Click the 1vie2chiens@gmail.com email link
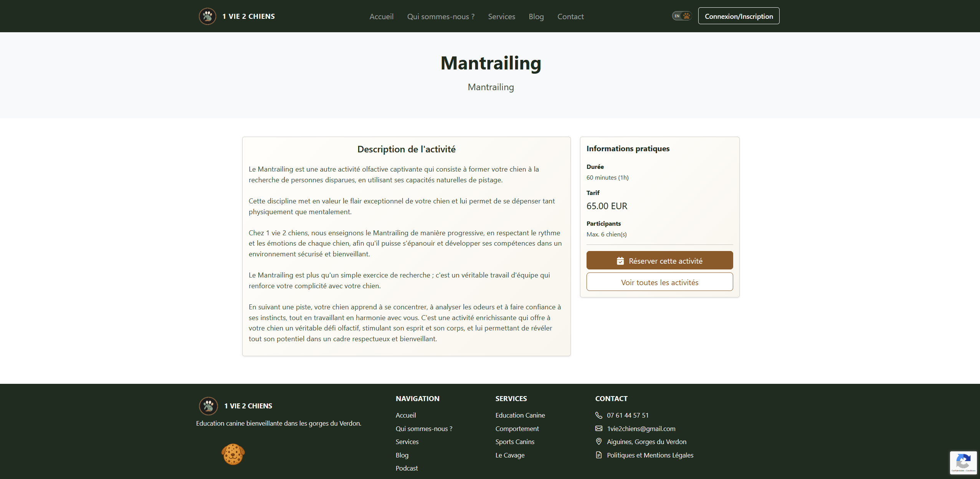The height and width of the screenshot is (479, 980). click(x=641, y=429)
